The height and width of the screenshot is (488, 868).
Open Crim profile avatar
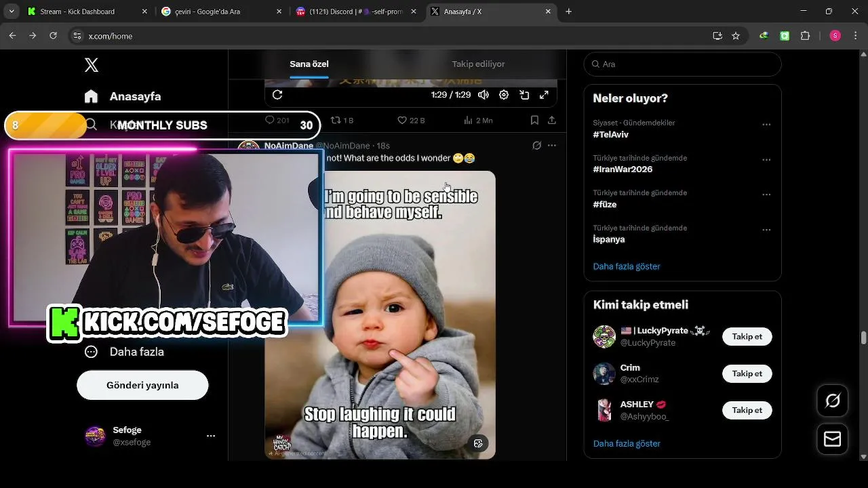click(604, 373)
